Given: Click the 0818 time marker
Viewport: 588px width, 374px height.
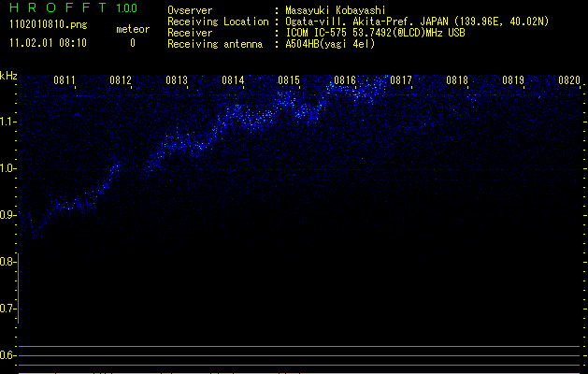Looking at the screenshot, I should point(457,80).
